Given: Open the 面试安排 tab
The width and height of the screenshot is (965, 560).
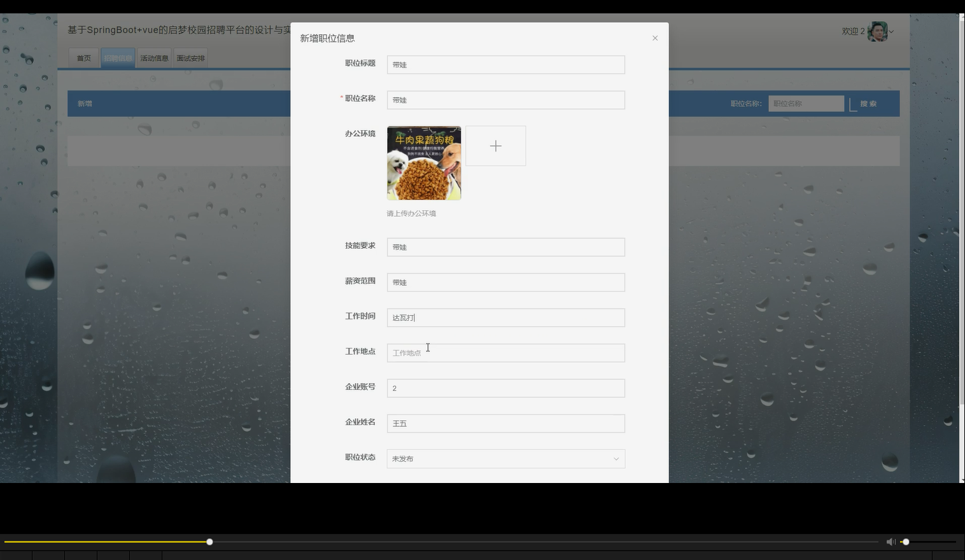Looking at the screenshot, I should 191,58.
